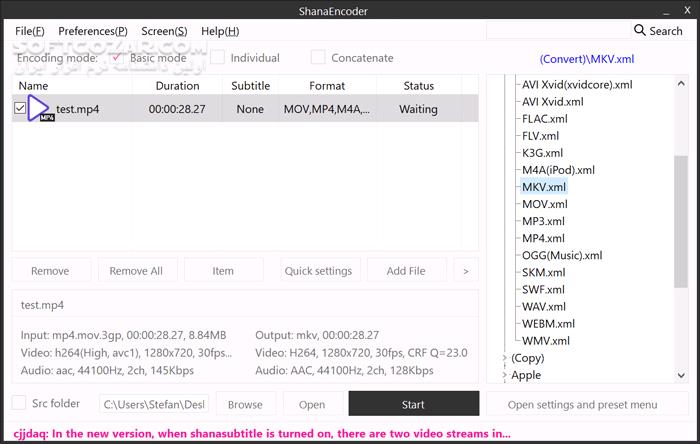Click the search magnifier icon

(639, 30)
